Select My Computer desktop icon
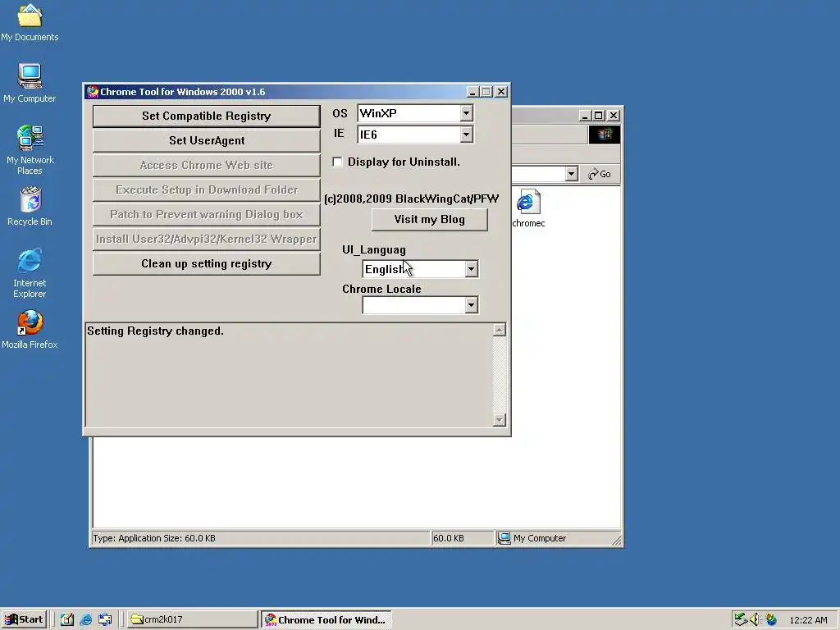The image size is (840, 630). pyautogui.click(x=30, y=83)
